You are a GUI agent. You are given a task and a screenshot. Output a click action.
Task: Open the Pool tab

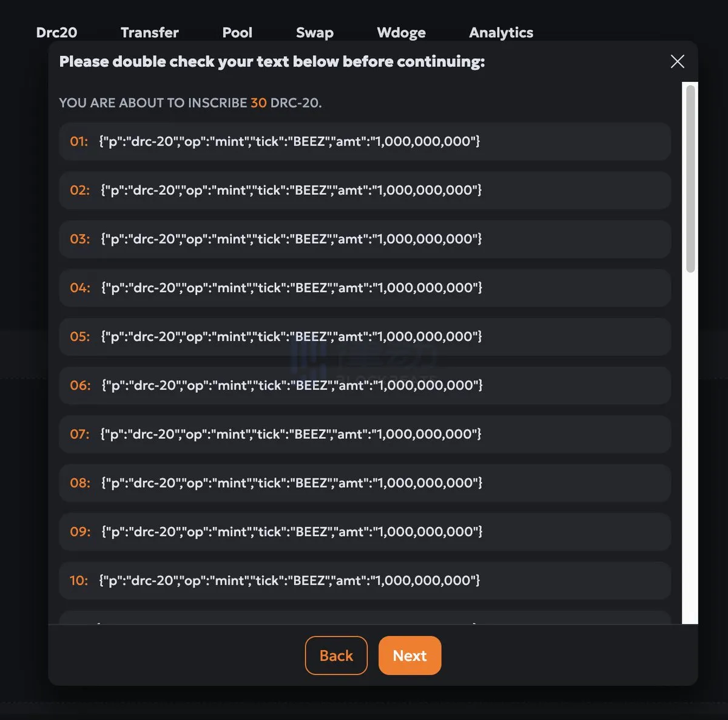pos(237,33)
